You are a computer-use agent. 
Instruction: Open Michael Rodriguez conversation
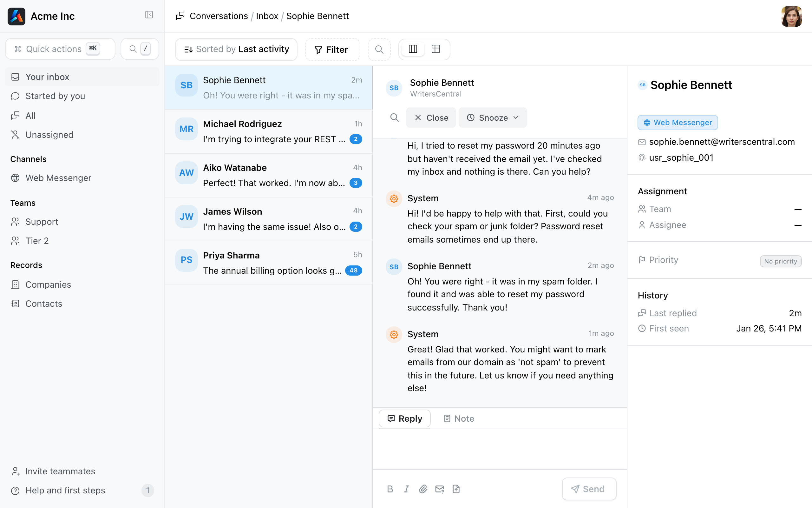[268, 131]
